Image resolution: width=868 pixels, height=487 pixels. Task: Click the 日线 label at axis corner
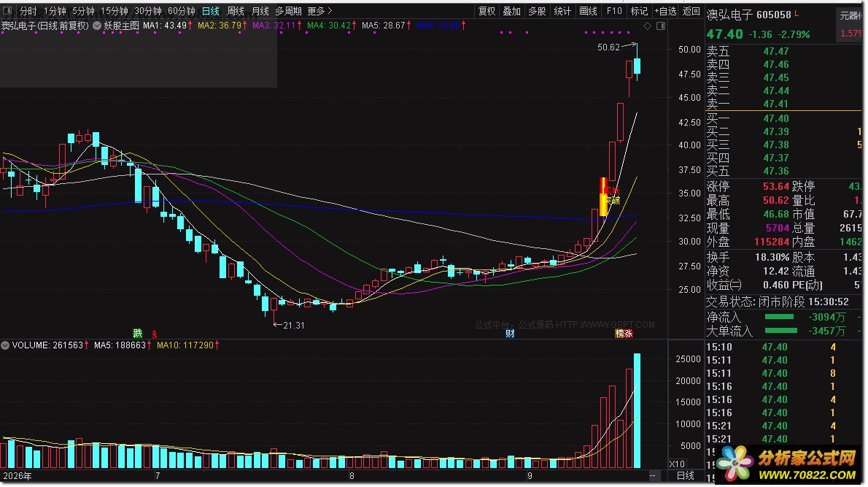[686, 475]
